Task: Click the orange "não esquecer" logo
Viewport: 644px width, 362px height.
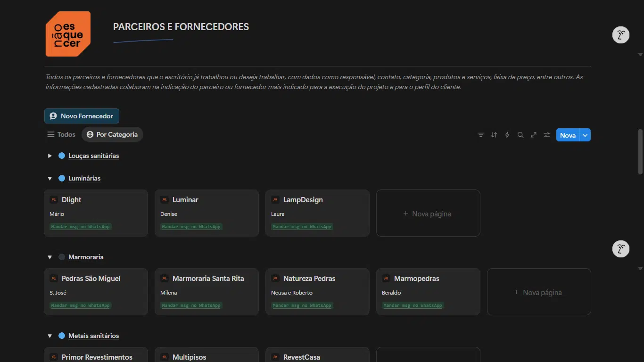Action: (x=68, y=34)
